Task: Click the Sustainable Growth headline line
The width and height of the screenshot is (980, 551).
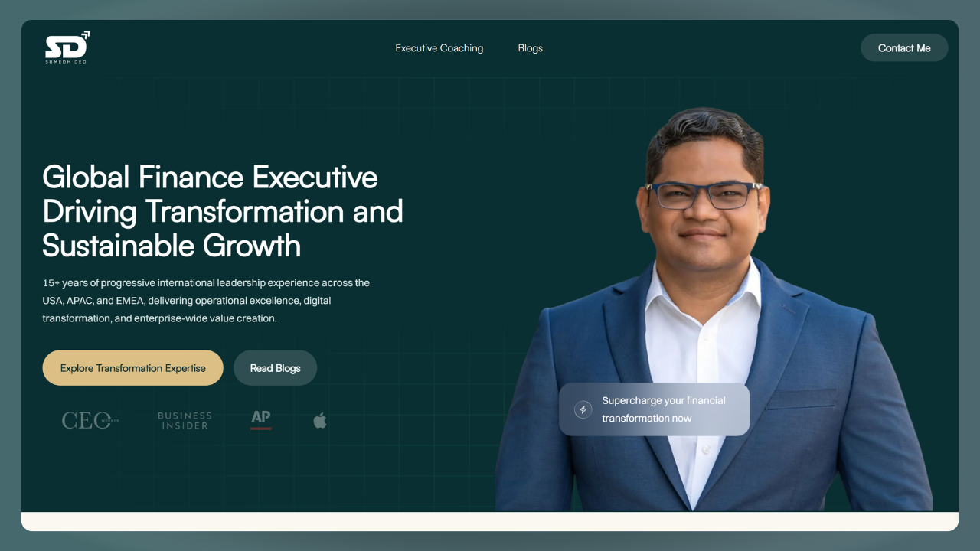Action: tap(171, 246)
